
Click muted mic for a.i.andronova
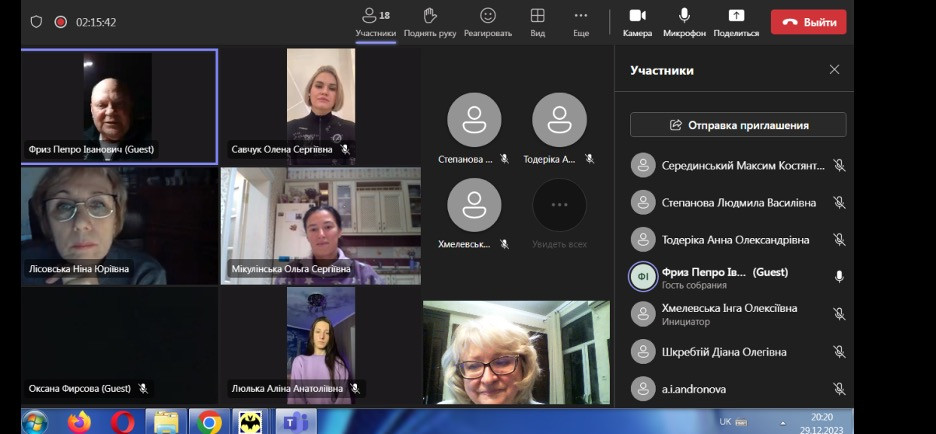click(839, 389)
